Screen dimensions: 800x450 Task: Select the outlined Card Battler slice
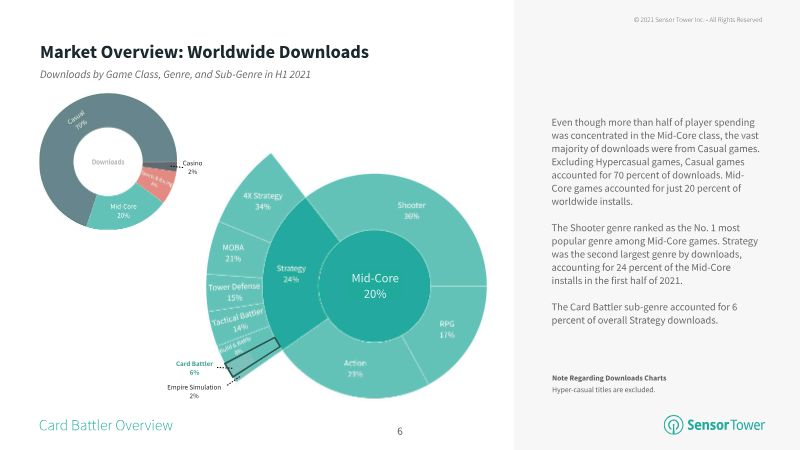click(253, 357)
